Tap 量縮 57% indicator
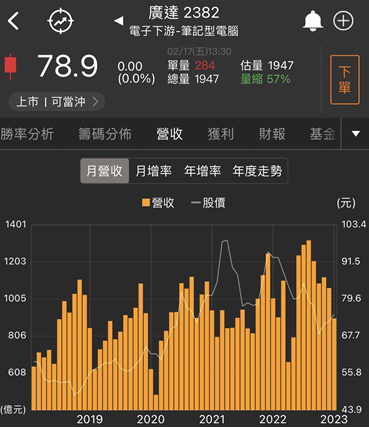 click(x=265, y=79)
